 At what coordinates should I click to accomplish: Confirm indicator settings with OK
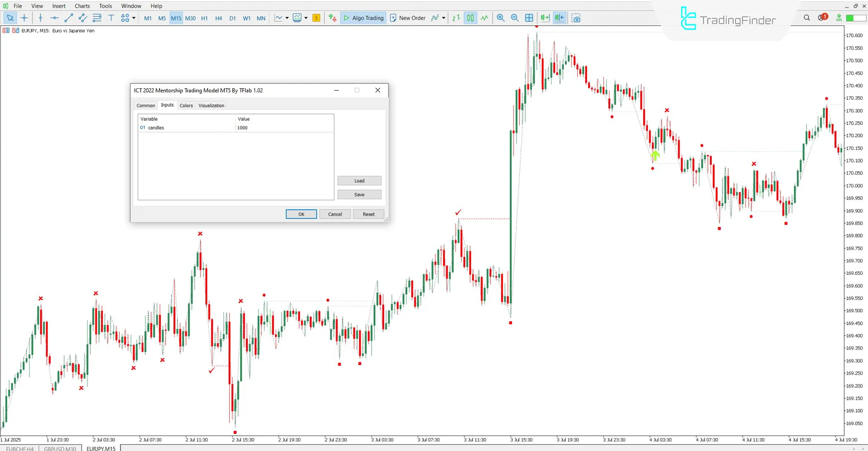[x=301, y=214]
